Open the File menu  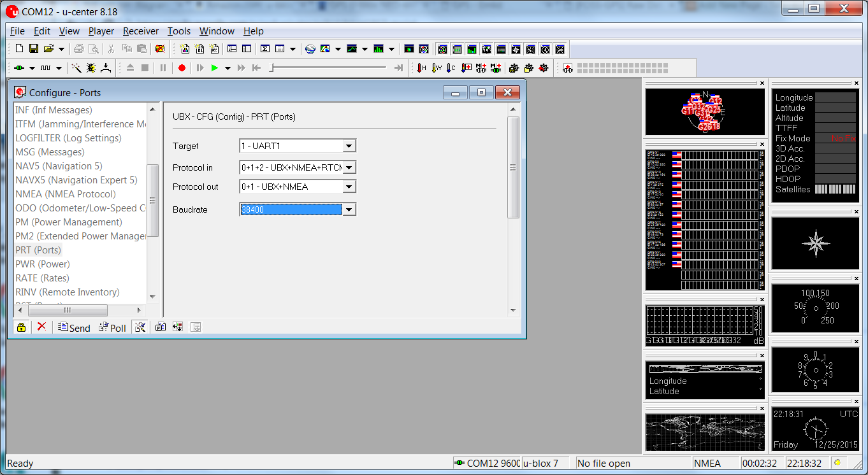pos(18,31)
